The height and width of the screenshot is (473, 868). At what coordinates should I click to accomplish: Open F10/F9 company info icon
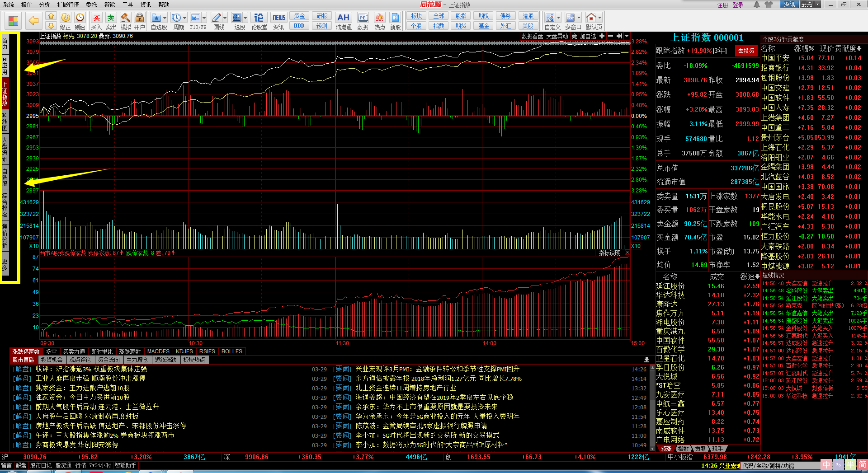coord(196,18)
